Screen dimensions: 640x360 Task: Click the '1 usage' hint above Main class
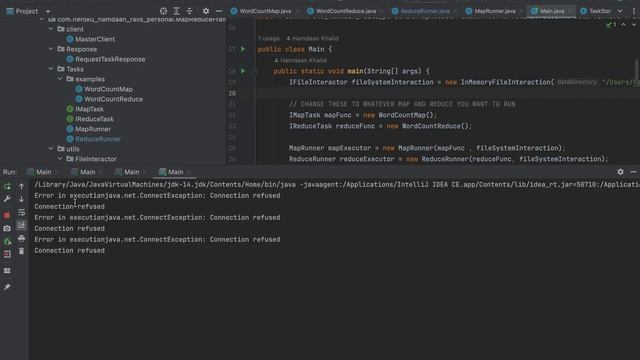tap(269, 38)
